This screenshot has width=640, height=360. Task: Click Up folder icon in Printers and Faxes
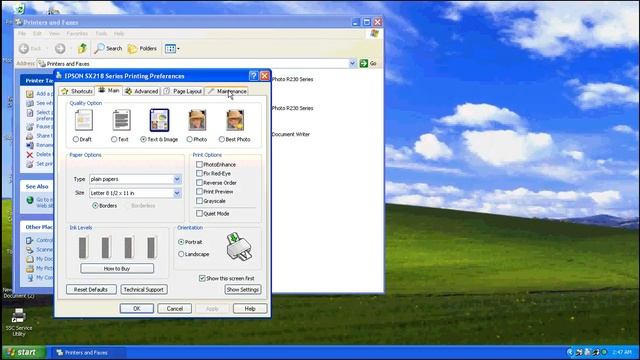(82, 49)
